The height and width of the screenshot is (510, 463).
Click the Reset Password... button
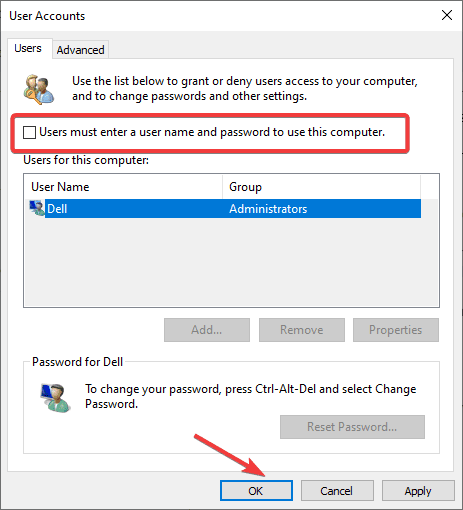tap(352, 427)
